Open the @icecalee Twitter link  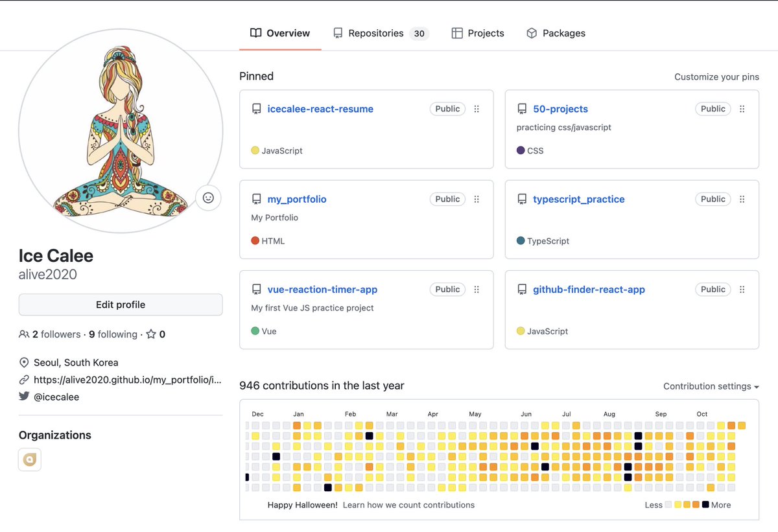point(56,397)
